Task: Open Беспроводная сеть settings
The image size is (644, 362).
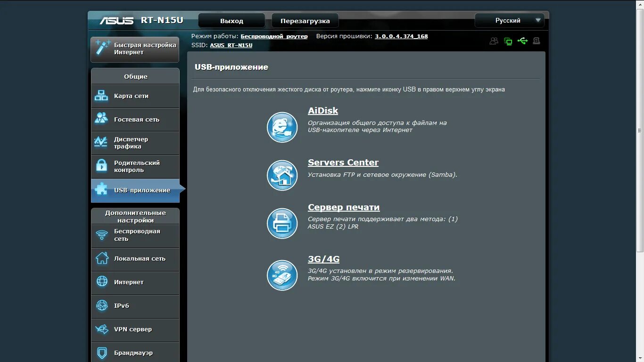Action: [x=135, y=236]
